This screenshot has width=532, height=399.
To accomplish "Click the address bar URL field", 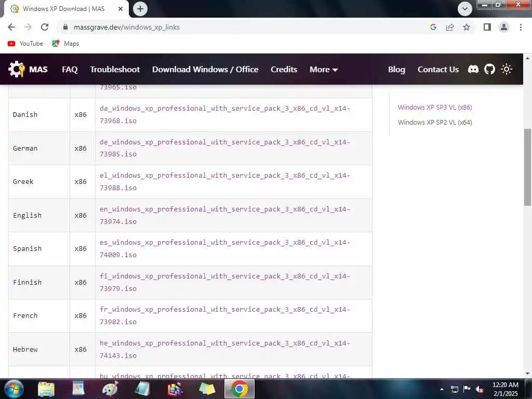I will pos(244,27).
